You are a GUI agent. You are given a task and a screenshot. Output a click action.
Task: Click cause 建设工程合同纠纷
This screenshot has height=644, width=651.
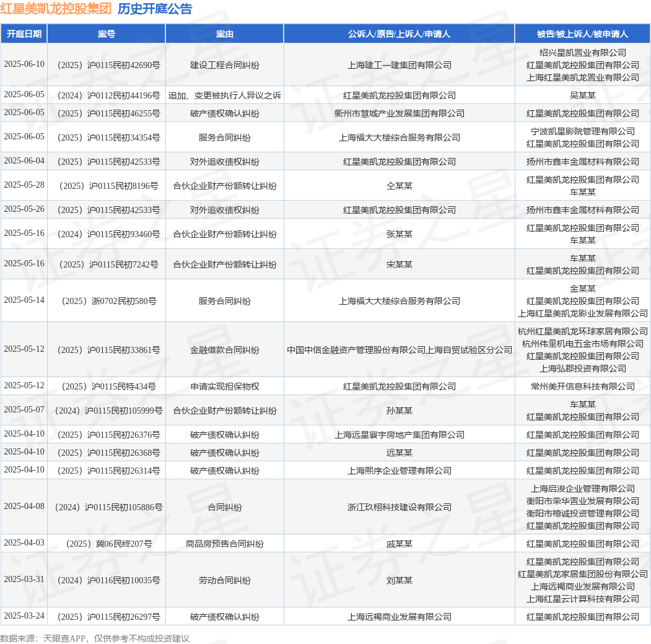225,65
